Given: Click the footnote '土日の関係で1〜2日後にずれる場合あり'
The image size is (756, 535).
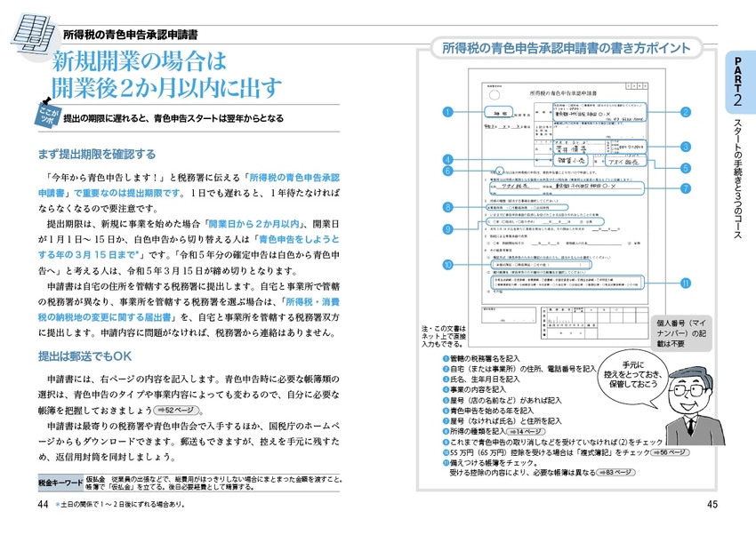Looking at the screenshot, I should [x=123, y=505].
